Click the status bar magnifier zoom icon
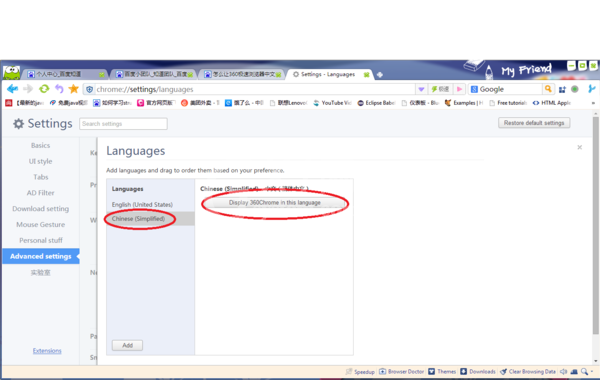 point(584,372)
